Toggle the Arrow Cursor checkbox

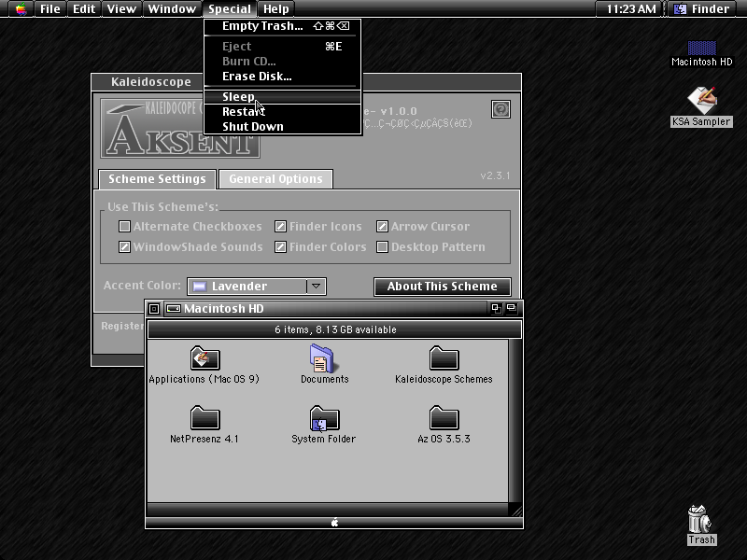[x=382, y=226]
